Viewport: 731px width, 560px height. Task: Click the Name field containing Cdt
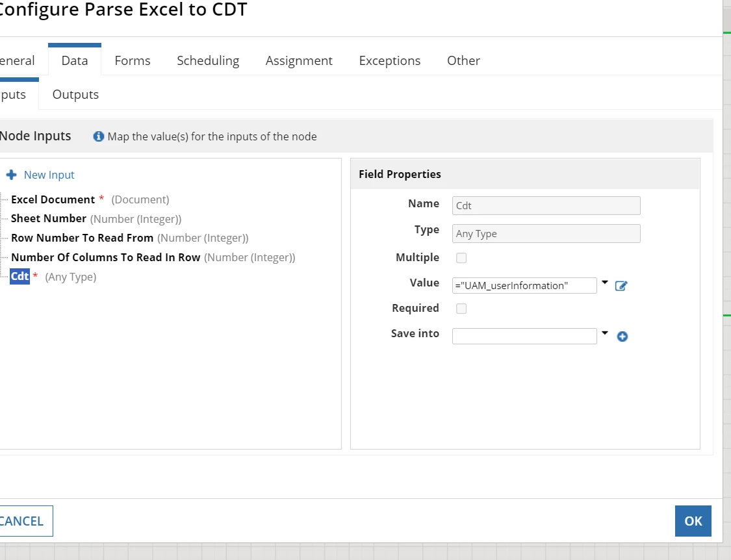click(546, 206)
